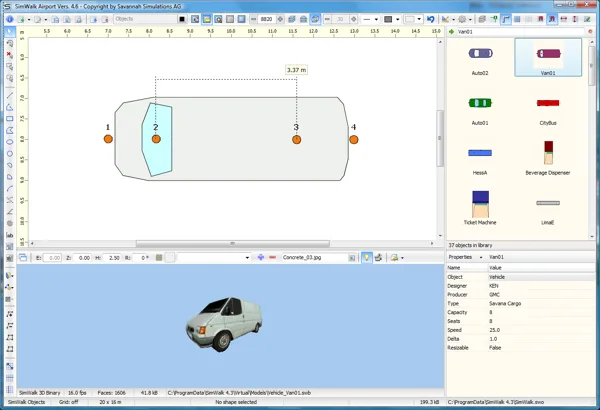Toggle the highlighted folder view button
The image size is (600, 410).
click(x=207, y=19)
